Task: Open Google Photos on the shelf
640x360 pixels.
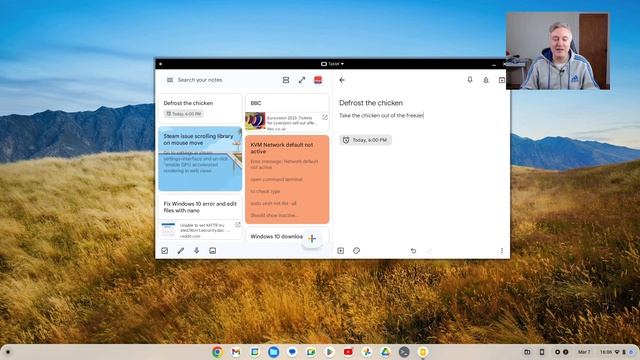Action: (x=367, y=352)
